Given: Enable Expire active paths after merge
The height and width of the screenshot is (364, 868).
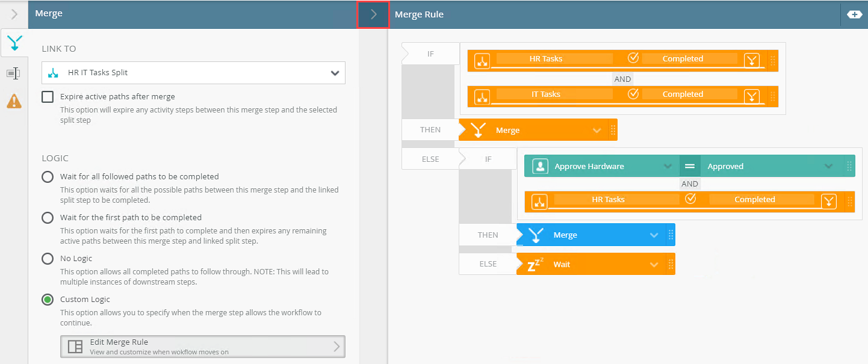Looking at the screenshot, I should (48, 96).
